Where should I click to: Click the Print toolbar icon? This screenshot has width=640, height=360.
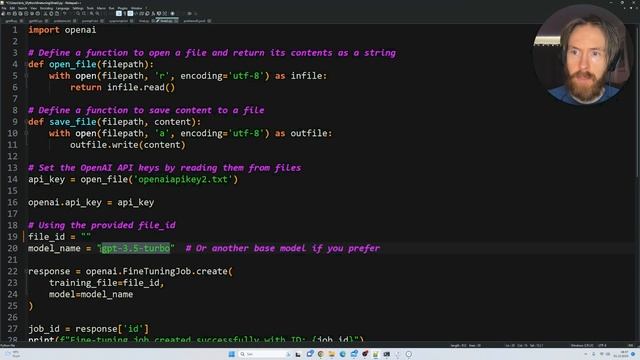pos(38,13)
